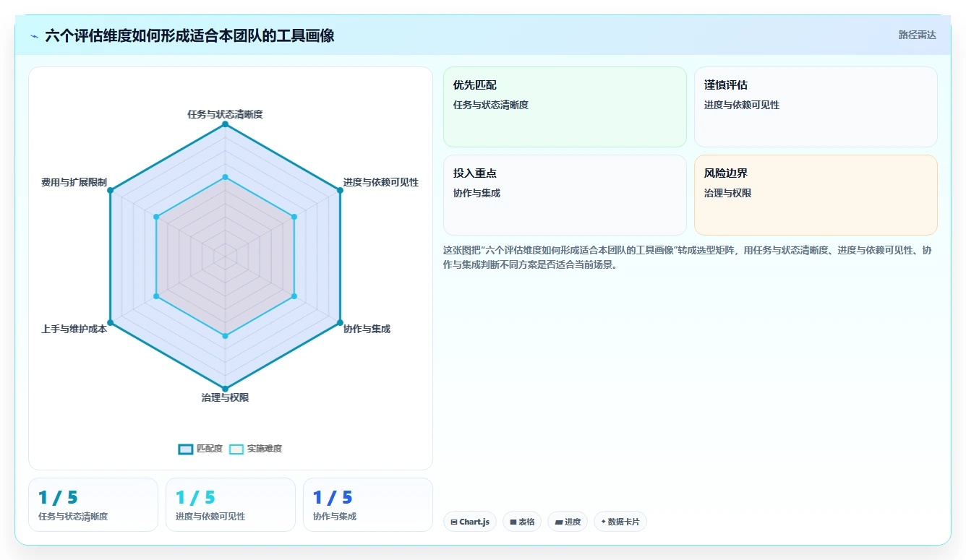Image resolution: width=966 pixels, height=560 pixels.
Task: Click the description paragraph starting 这张图把
Action: pyautogui.click(x=687, y=257)
